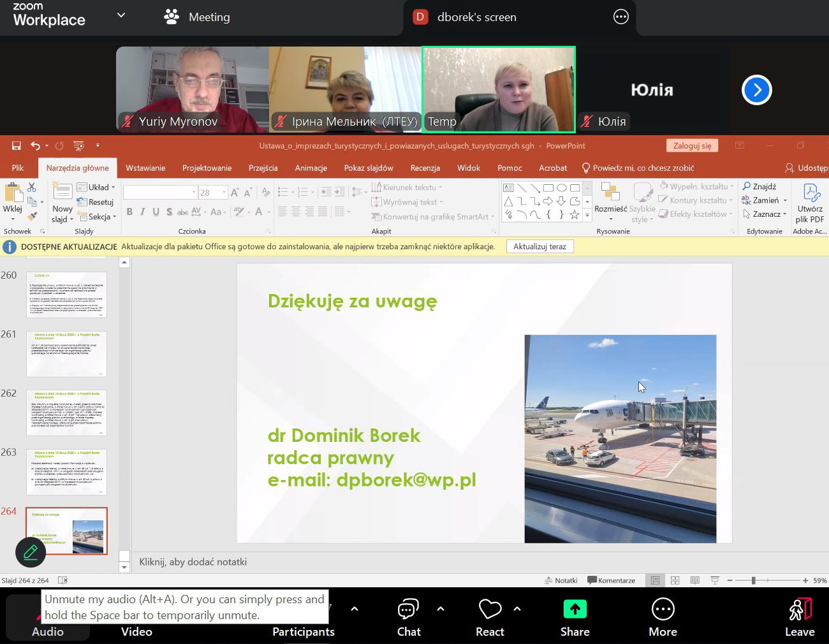Expand the chevron next to React
The width and height of the screenshot is (829, 644).
[517, 609]
